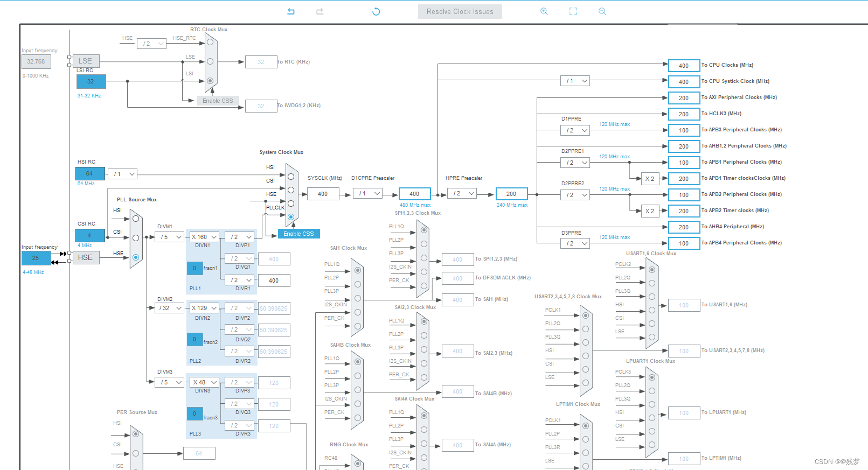Open the DIVN1 X 160 multiplier dropdown

tap(204, 237)
